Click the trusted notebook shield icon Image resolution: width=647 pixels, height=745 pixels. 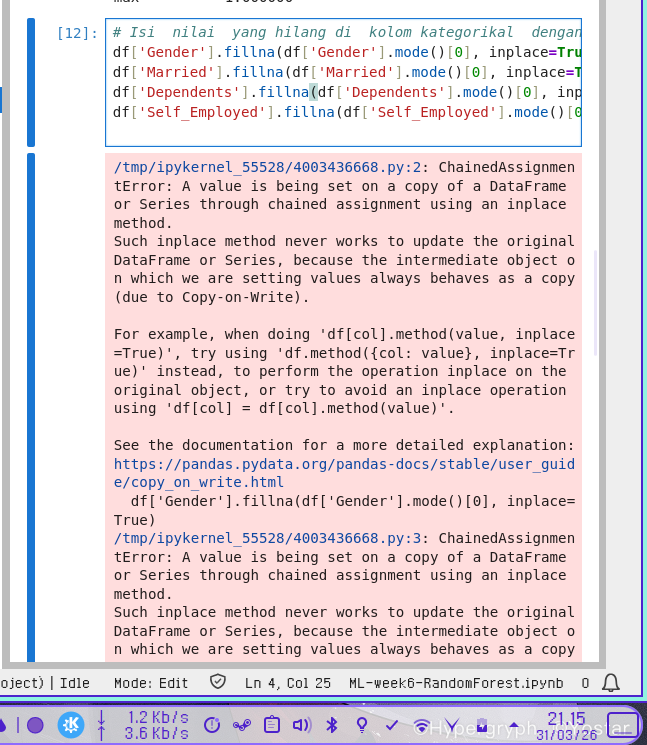point(218,682)
